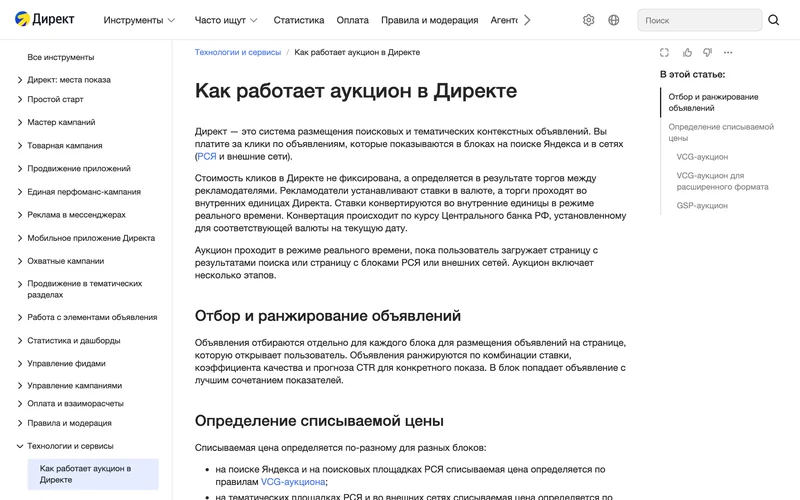Viewport: 800px width, 500px height.
Task: Expand the Единая перфоманс-кампания section
Action: click(x=79, y=192)
